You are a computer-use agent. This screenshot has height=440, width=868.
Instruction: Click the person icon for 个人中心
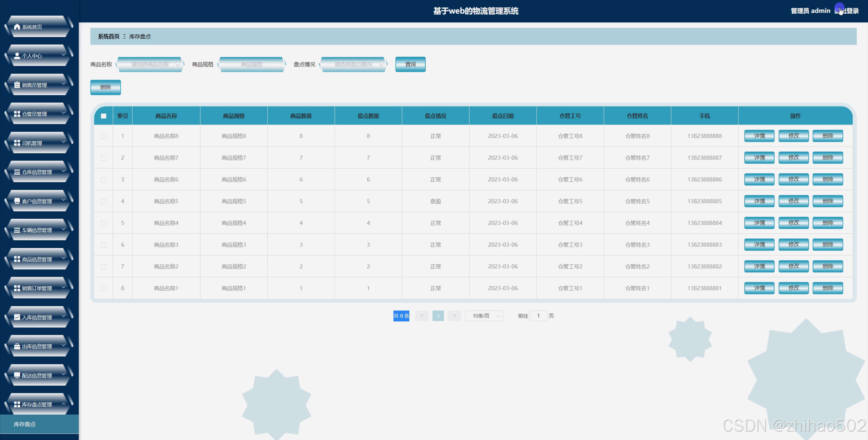click(x=17, y=56)
